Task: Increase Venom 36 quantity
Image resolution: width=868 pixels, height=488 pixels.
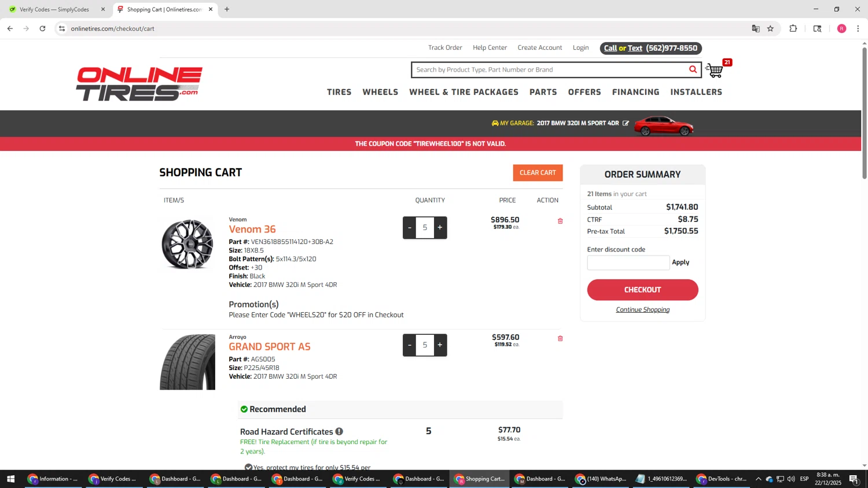Action: (x=440, y=227)
